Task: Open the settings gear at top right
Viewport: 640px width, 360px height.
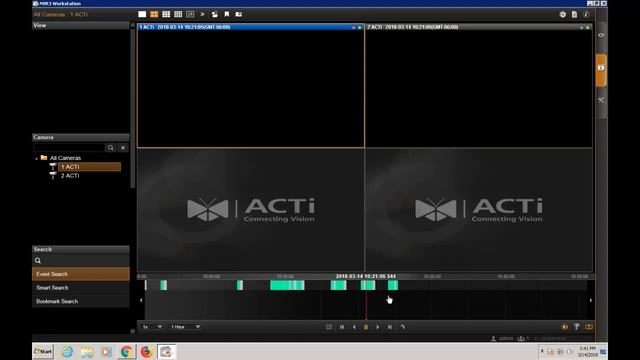Action: (563, 14)
